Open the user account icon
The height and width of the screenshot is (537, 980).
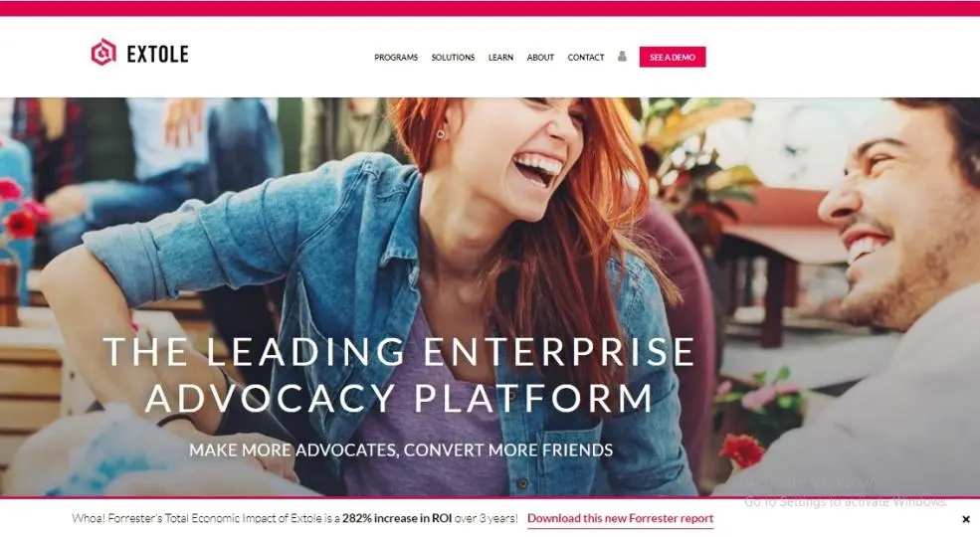[622, 57]
